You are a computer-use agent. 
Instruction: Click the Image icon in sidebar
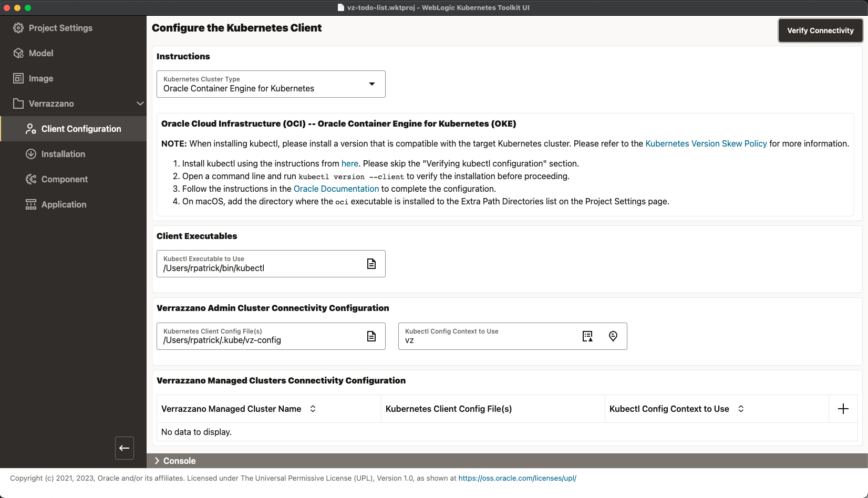tap(18, 78)
